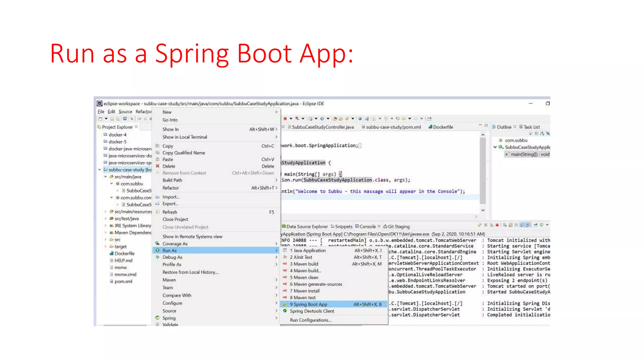This screenshot has height=362, width=644.
Task: Open Data Source Explorer tab
Action: [305, 227]
